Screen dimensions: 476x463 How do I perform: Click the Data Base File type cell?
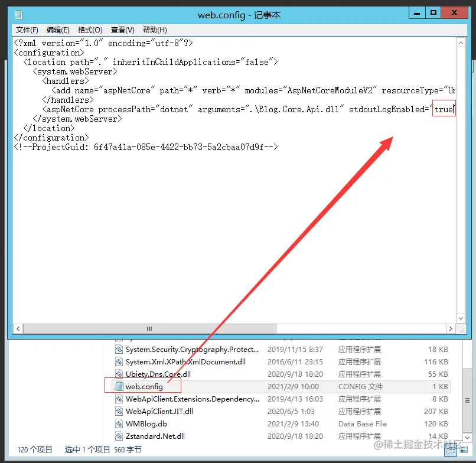[x=363, y=424]
